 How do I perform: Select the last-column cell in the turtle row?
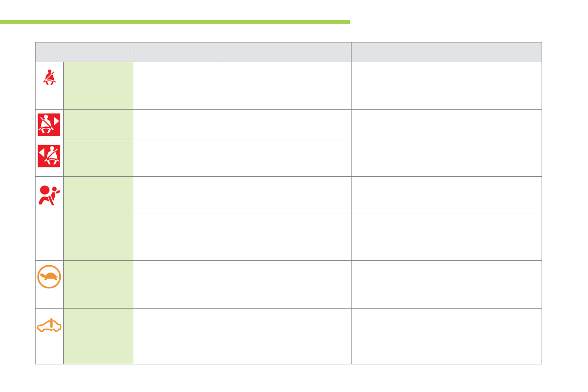pos(446,284)
